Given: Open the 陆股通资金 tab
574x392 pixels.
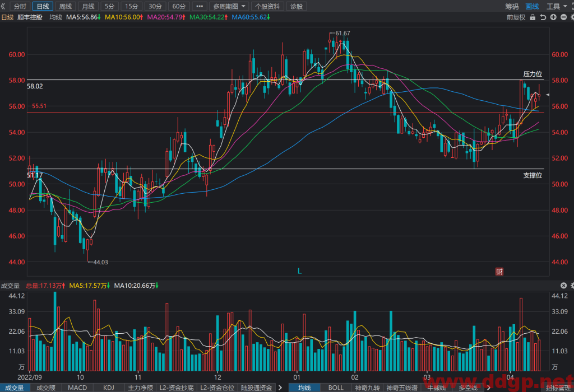Looking at the screenshot, I should tap(257, 388).
